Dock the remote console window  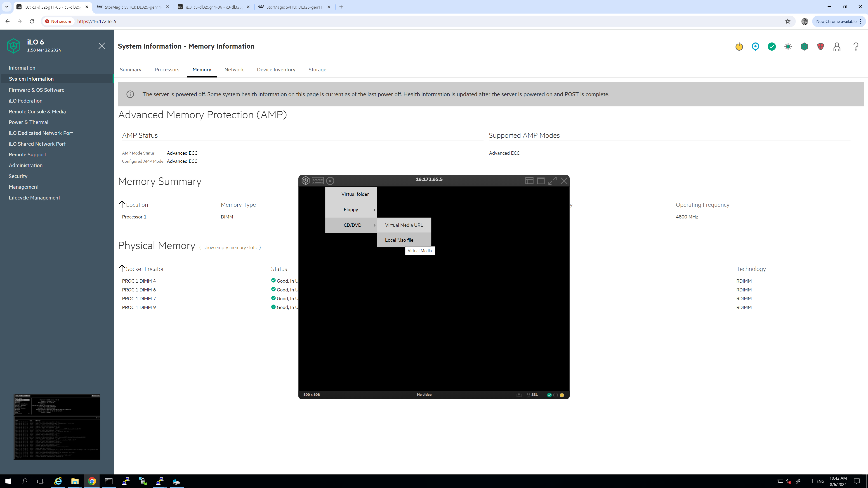[529, 181]
